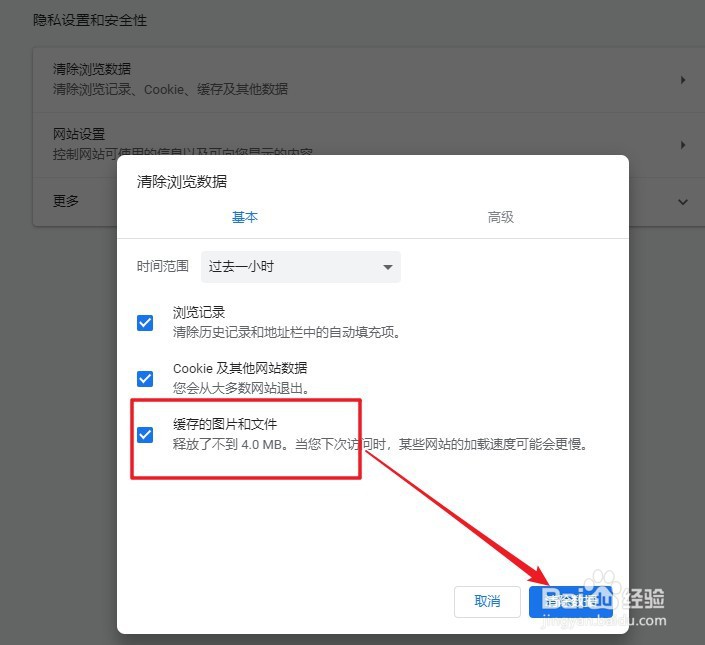Image resolution: width=705 pixels, height=645 pixels.
Task: Click the blue clear data button
Action: click(571, 601)
